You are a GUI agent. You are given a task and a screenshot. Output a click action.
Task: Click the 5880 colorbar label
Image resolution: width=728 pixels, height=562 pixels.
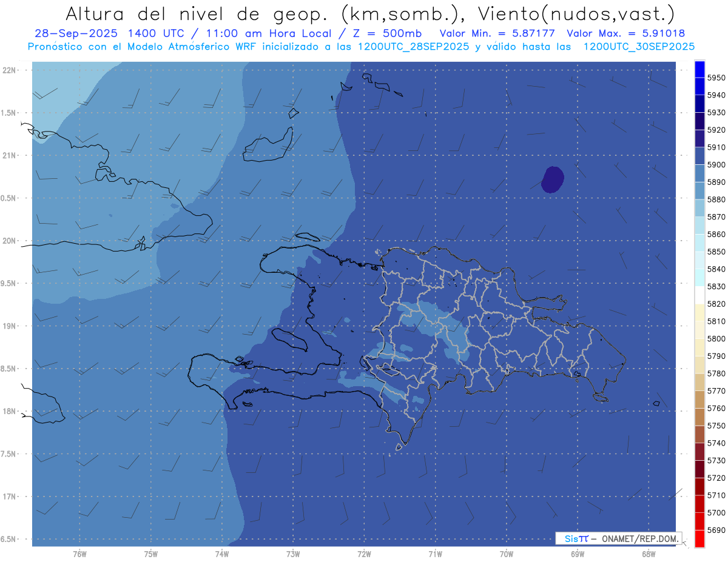tap(716, 199)
